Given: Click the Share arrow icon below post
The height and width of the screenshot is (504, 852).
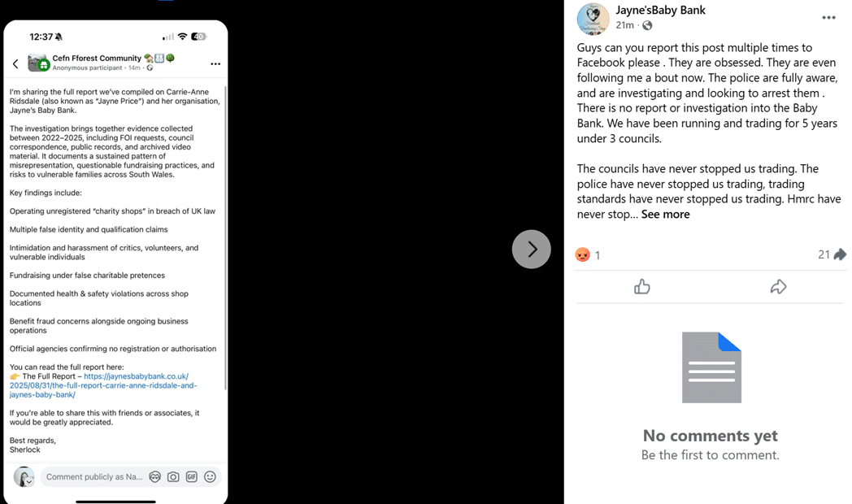Looking at the screenshot, I should pos(778,287).
